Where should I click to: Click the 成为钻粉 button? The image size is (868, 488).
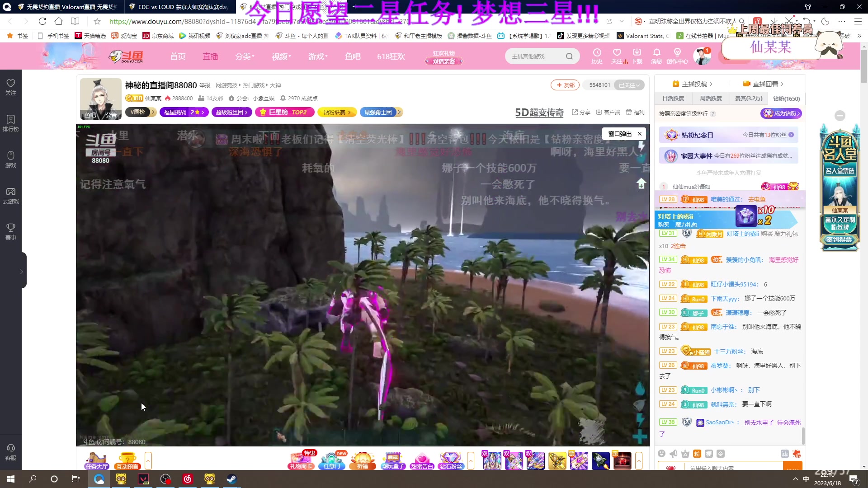tap(781, 113)
